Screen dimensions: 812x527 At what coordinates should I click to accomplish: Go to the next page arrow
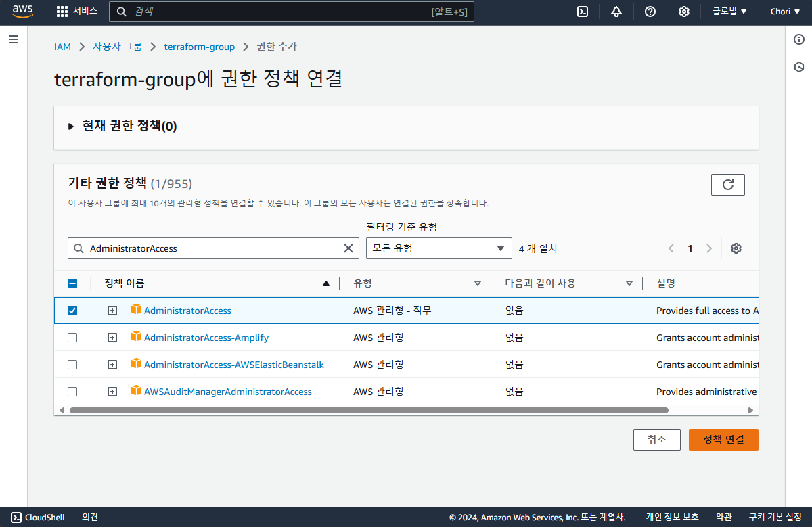pyautogui.click(x=709, y=248)
